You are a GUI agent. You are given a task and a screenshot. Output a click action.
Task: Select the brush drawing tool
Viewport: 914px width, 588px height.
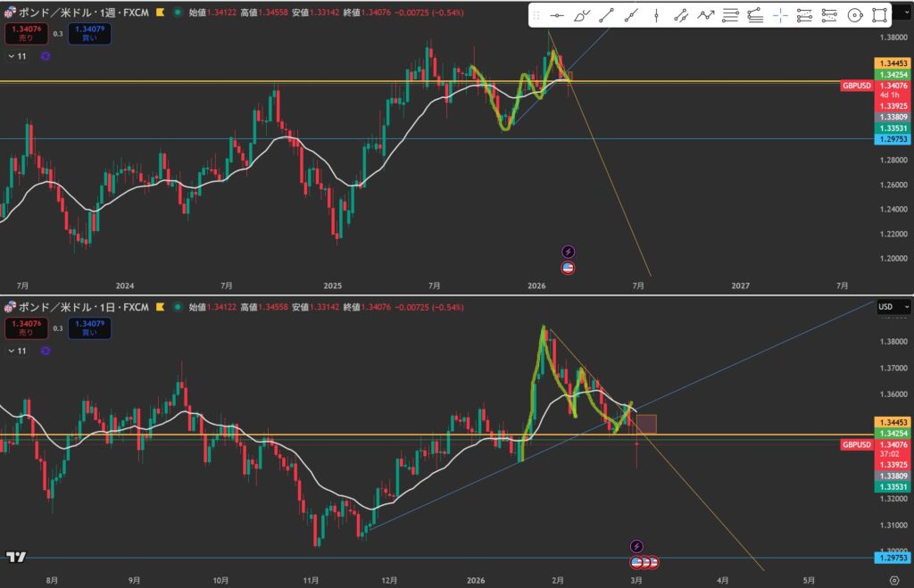[582, 15]
